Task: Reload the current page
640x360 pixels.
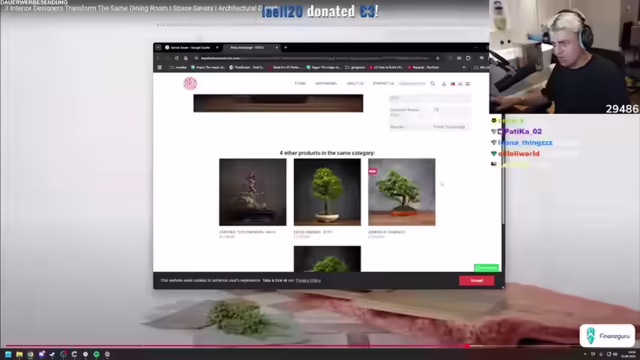Action: tap(176, 58)
